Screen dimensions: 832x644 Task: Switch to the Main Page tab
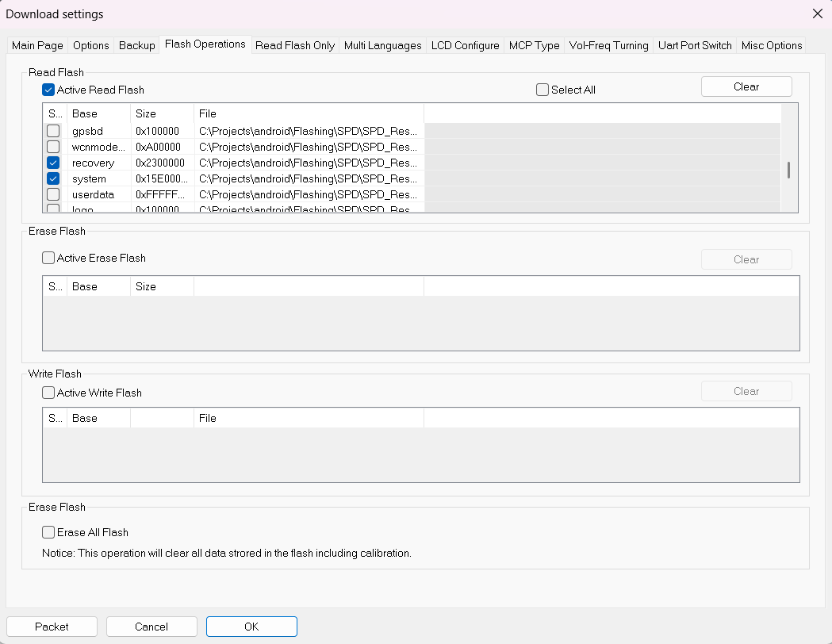37,45
